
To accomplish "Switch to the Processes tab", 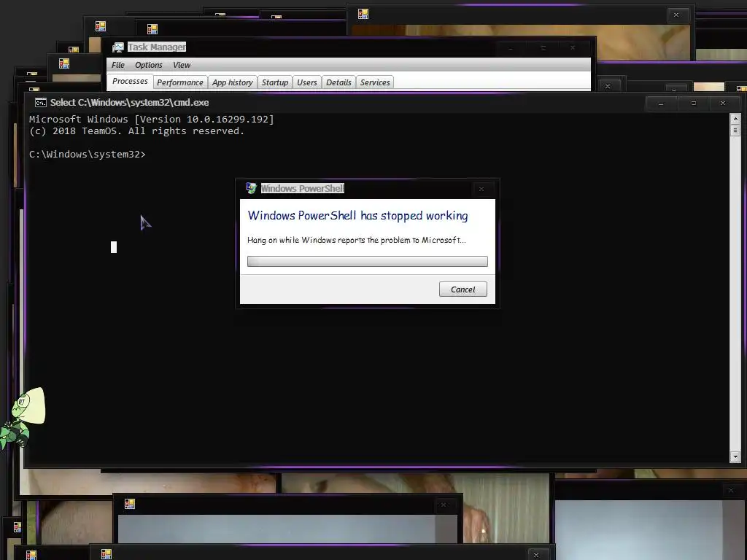I will tap(130, 82).
